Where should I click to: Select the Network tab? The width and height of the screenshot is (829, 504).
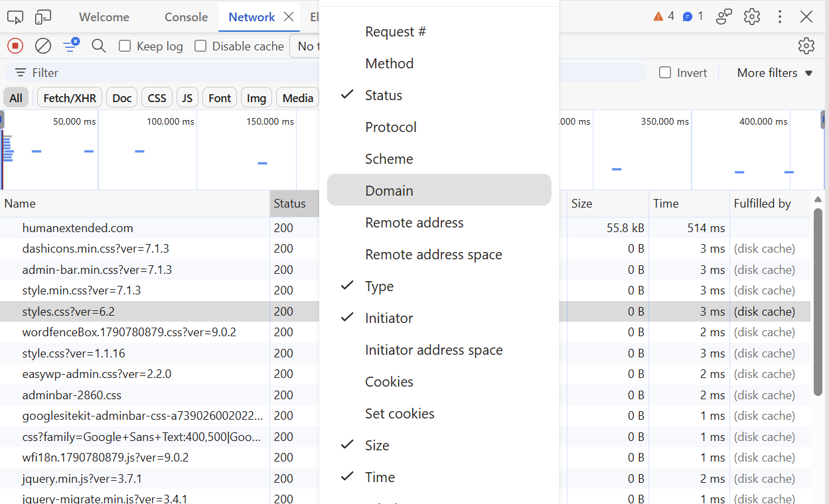tap(252, 17)
